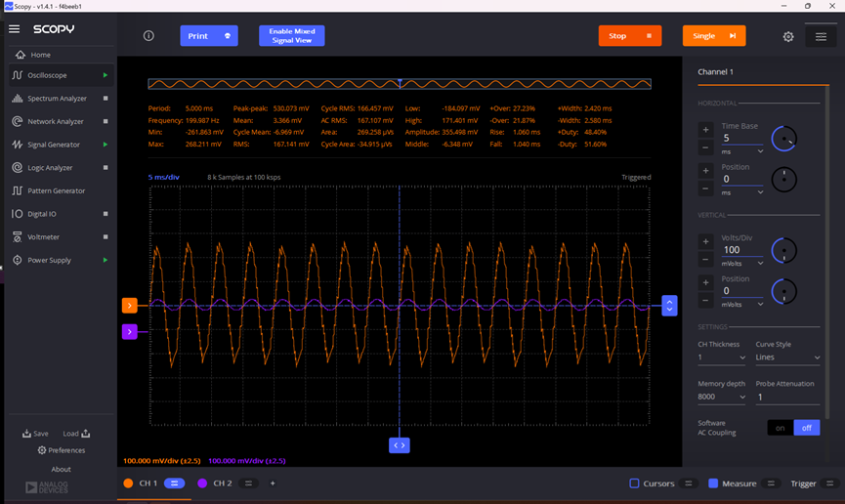Increase horizontal Position with plus button
Viewport: 845px width, 504px height.
pyautogui.click(x=705, y=171)
